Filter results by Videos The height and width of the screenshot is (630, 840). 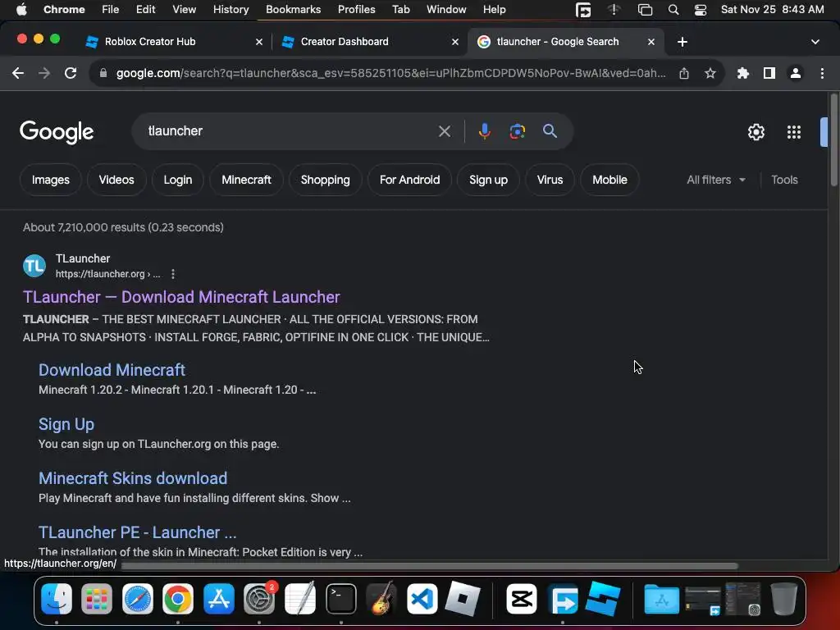116,180
